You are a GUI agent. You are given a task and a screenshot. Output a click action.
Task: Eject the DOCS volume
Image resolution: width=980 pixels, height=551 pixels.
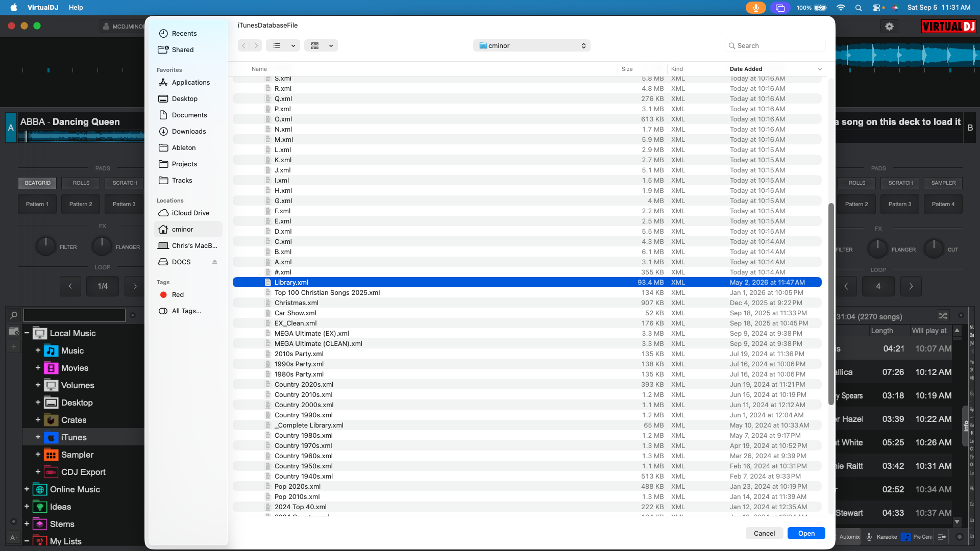(x=215, y=262)
